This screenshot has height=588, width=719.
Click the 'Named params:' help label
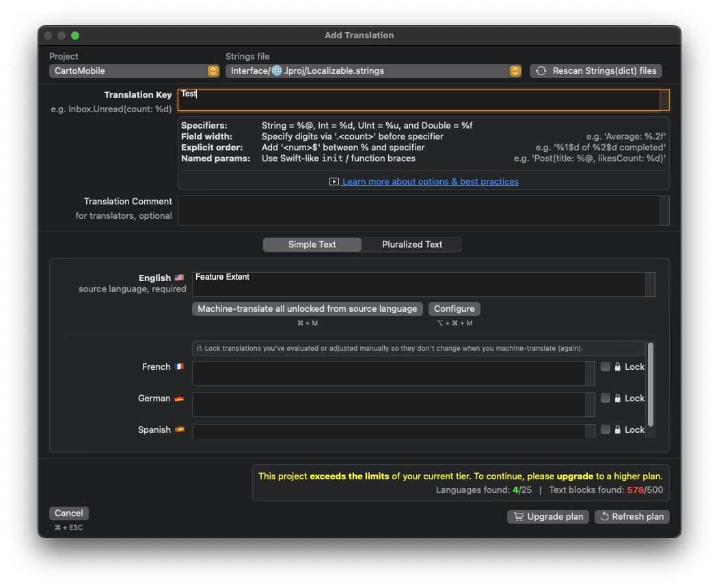tap(215, 159)
